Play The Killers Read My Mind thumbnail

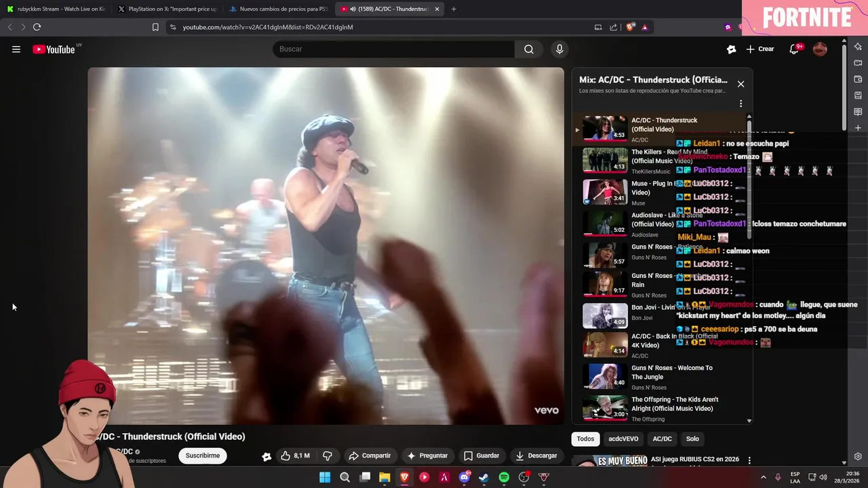coord(605,160)
